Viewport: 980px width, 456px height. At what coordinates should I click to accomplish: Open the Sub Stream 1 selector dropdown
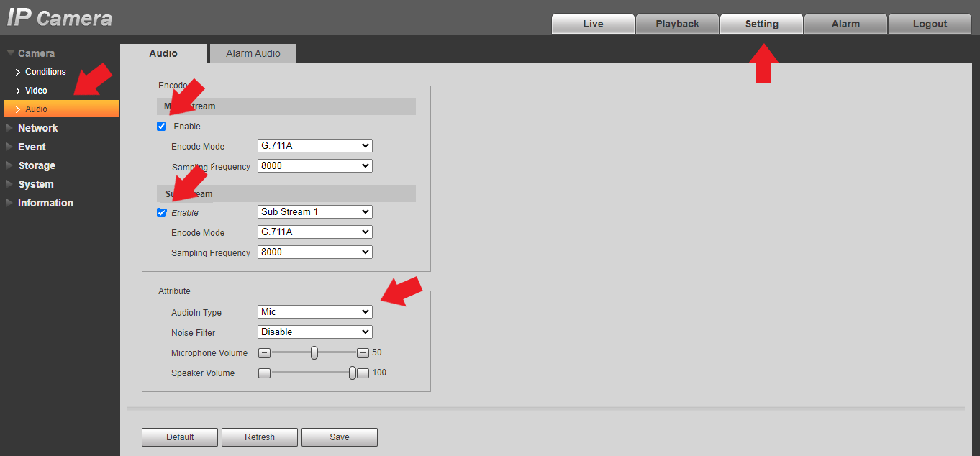pyautogui.click(x=315, y=212)
